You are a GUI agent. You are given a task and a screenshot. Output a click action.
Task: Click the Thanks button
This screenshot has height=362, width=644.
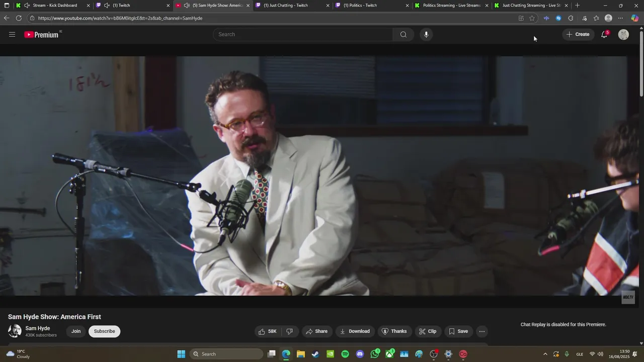[394, 331]
